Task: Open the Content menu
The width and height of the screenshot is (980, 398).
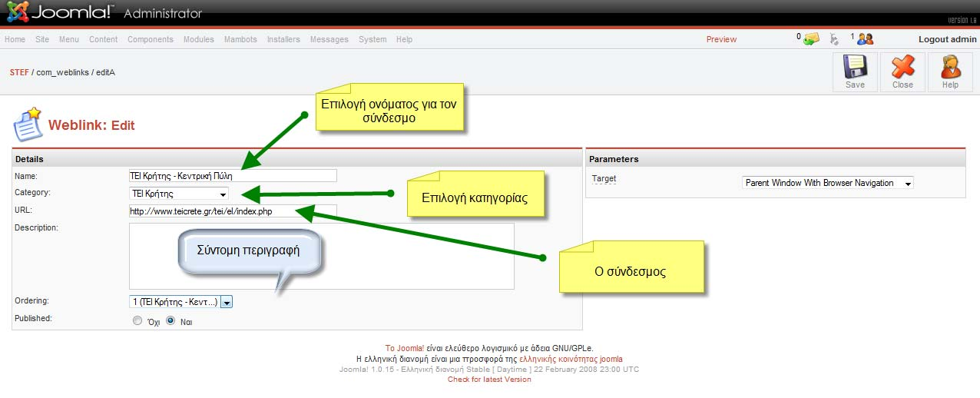Action: pos(104,39)
